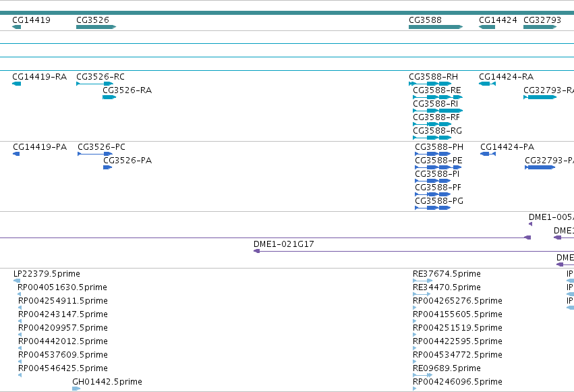Open the CG3588 gene feature

point(425,20)
